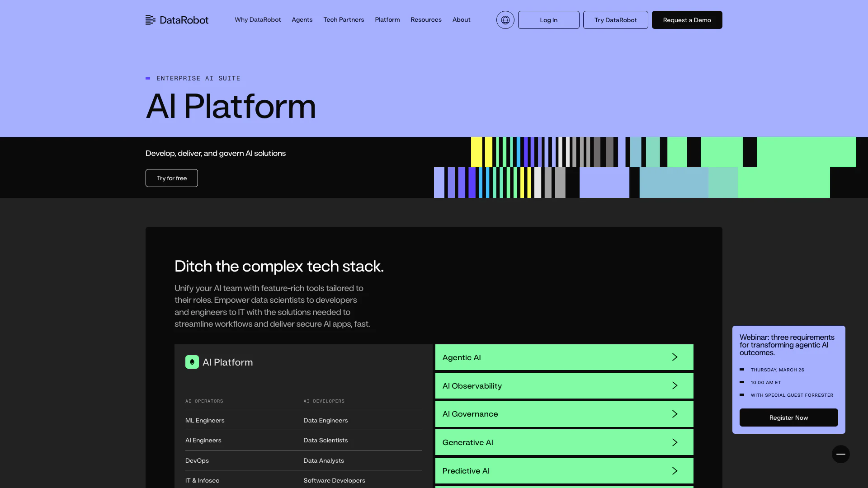Click the AI Observability arrow chevron
The width and height of the screenshot is (868, 488).
pos(675,385)
